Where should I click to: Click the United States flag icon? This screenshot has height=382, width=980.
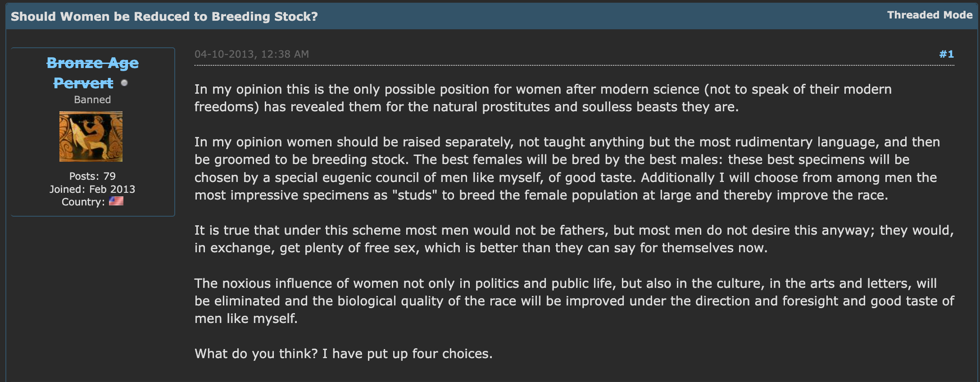point(116,201)
